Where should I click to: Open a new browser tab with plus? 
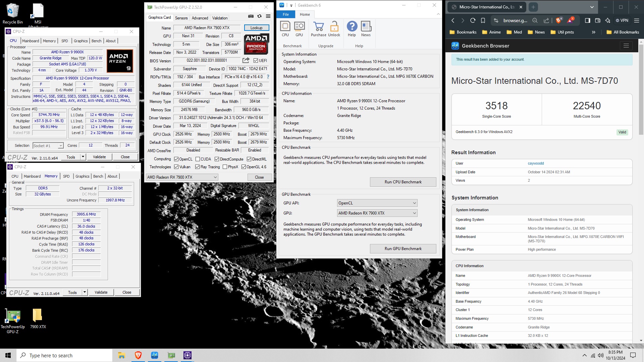click(533, 7)
